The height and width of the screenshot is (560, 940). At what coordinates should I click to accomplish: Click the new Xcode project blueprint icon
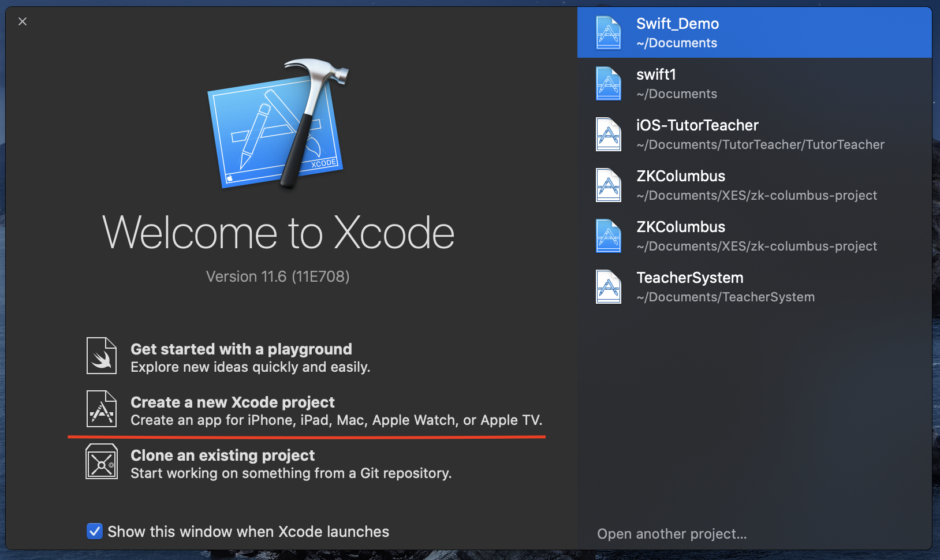tap(102, 409)
